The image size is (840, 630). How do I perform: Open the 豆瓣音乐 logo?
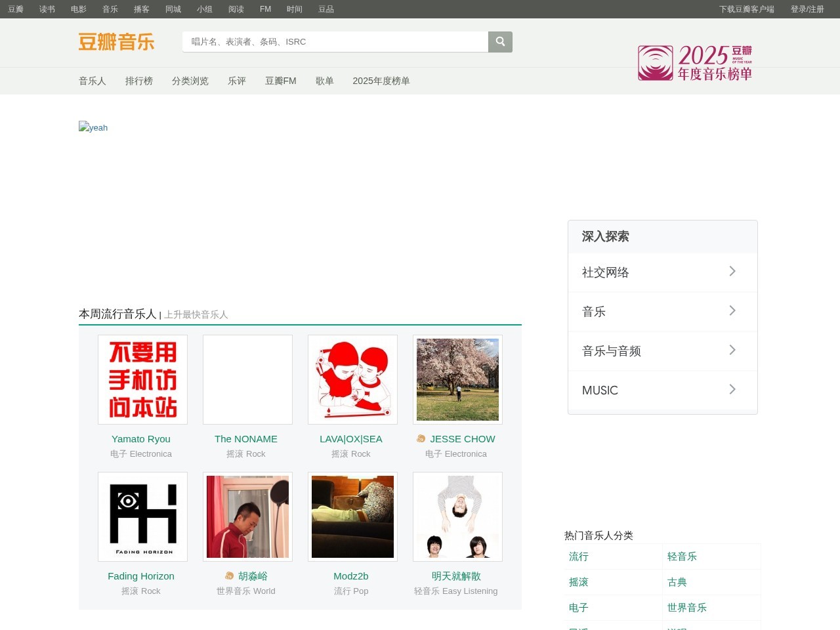pos(117,42)
